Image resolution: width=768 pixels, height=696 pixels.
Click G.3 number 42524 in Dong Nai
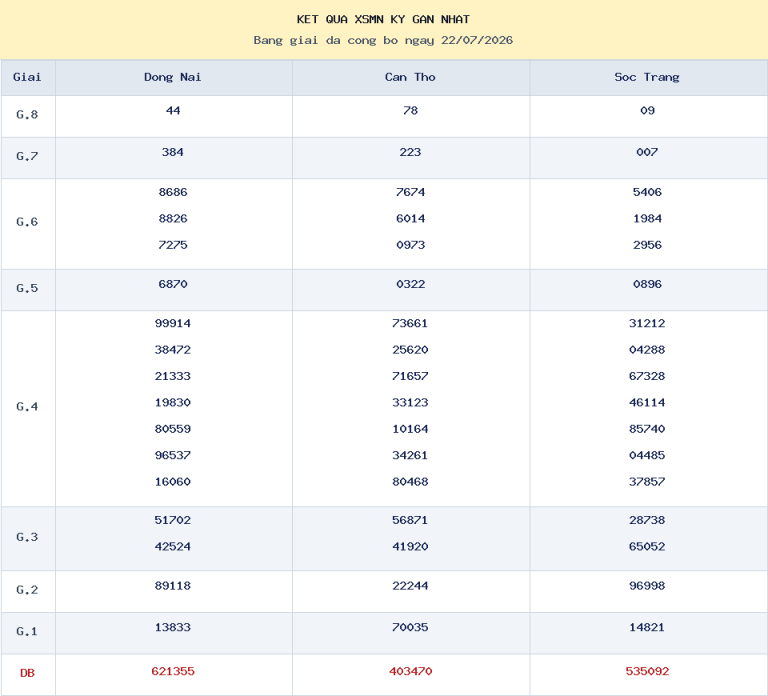click(x=173, y=547)
